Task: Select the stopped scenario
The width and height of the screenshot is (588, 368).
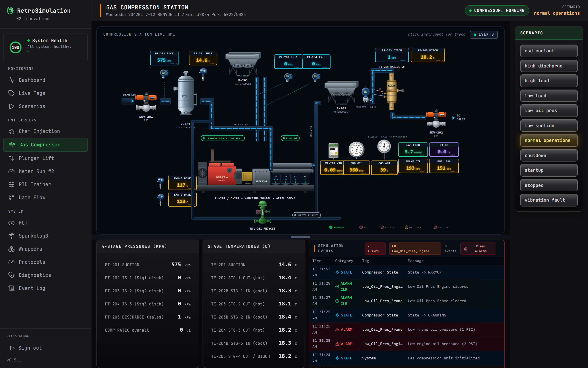Action: [x=549, y=185]
